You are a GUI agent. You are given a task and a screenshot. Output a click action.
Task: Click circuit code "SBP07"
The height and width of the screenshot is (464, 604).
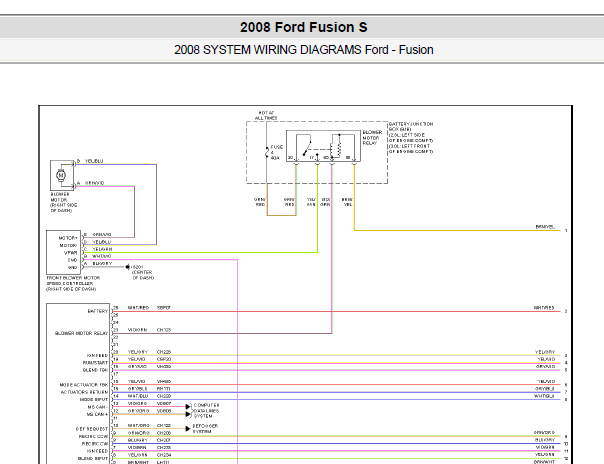pyautogui.click(x=164, y=308)
